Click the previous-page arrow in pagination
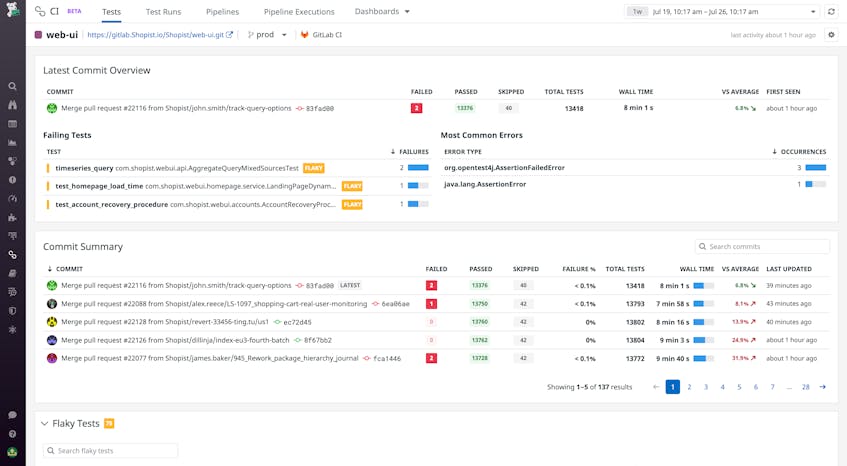Image resolution: width=847 pixels, height=466 pixels. [x=656, y=387]
